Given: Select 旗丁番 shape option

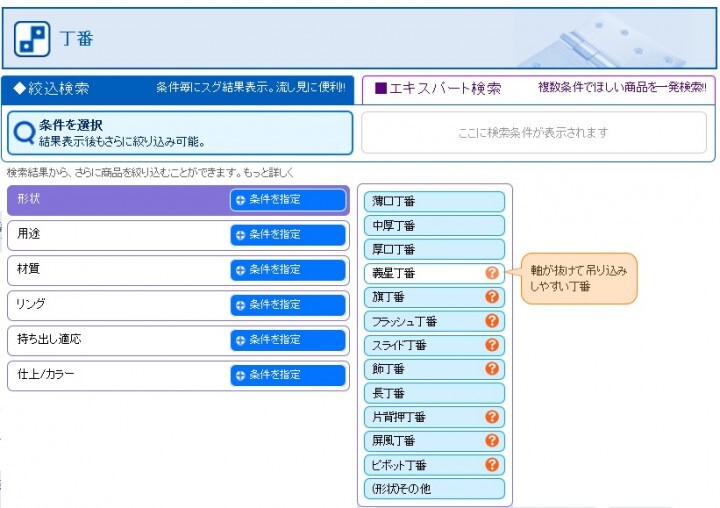Looking at the screenshot, I should point(434,297).
